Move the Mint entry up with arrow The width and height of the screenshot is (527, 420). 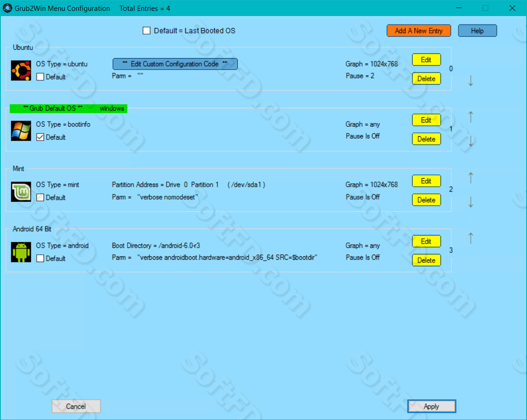471,177
